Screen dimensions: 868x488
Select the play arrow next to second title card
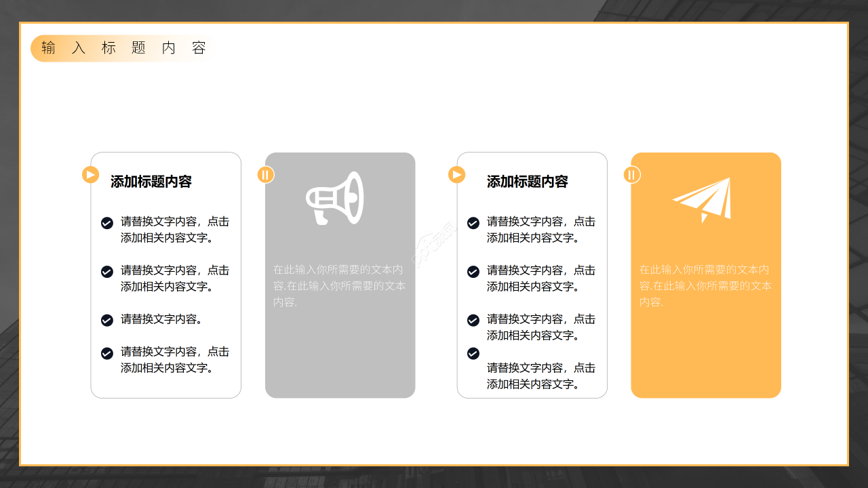456,174
